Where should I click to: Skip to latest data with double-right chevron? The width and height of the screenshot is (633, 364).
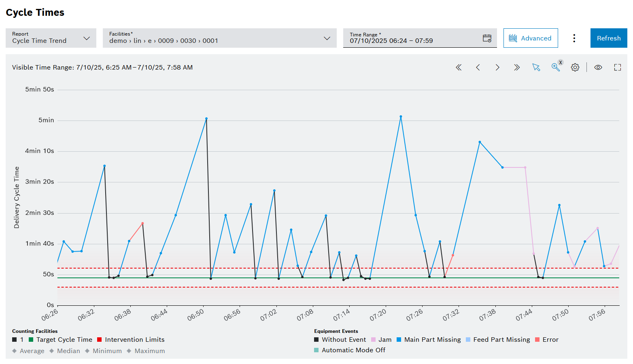click(517, 67)
